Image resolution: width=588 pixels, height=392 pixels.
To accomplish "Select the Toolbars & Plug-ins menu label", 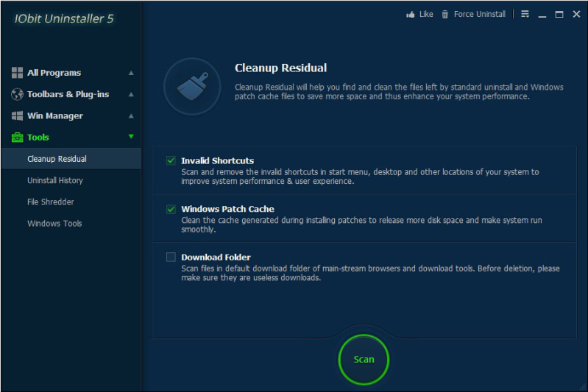I will pyautogui.click(x=68, y=94).
